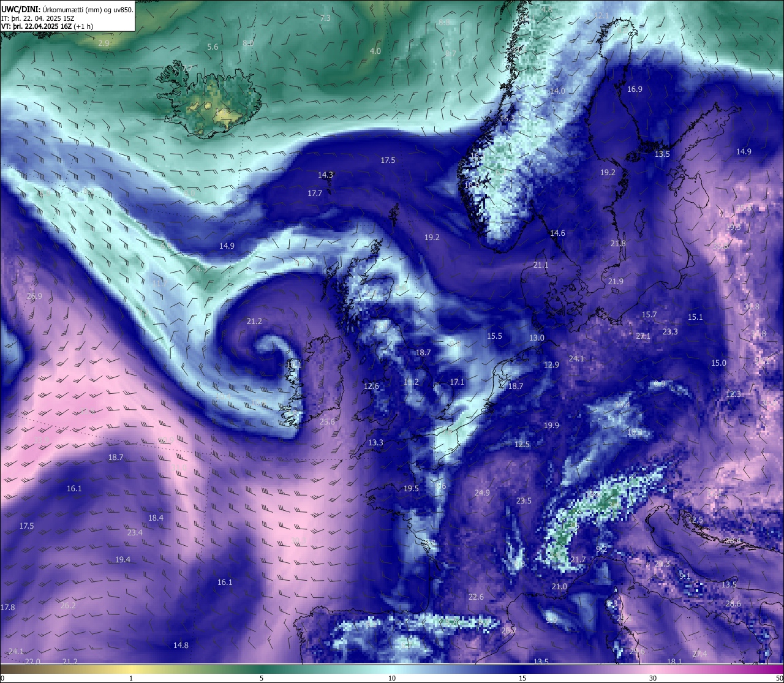Image resolution: width=784 pixels, height=683 pixels.
Task: Click the map value '27.1' over Poland
Action: (x=643, y=336)
